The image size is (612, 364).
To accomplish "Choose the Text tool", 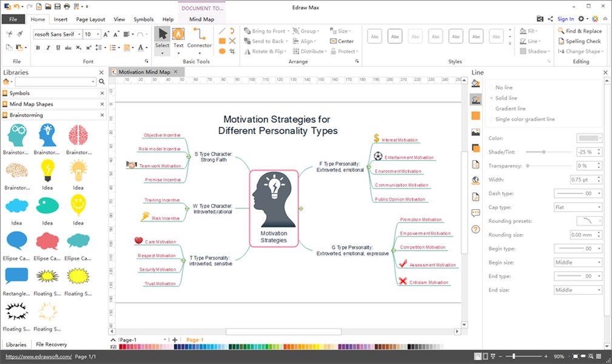I will pos(178,41).
